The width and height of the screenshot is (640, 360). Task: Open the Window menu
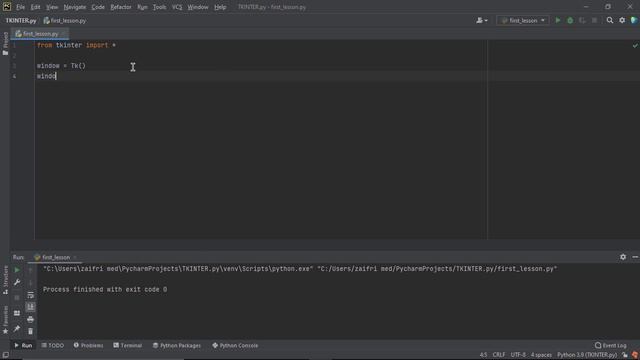(198, 7)
